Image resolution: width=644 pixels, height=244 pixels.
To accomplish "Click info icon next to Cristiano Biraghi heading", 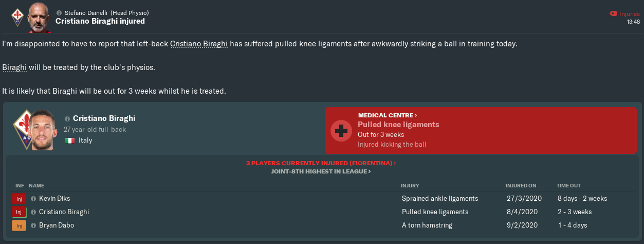I will click(x=67, y=118).
